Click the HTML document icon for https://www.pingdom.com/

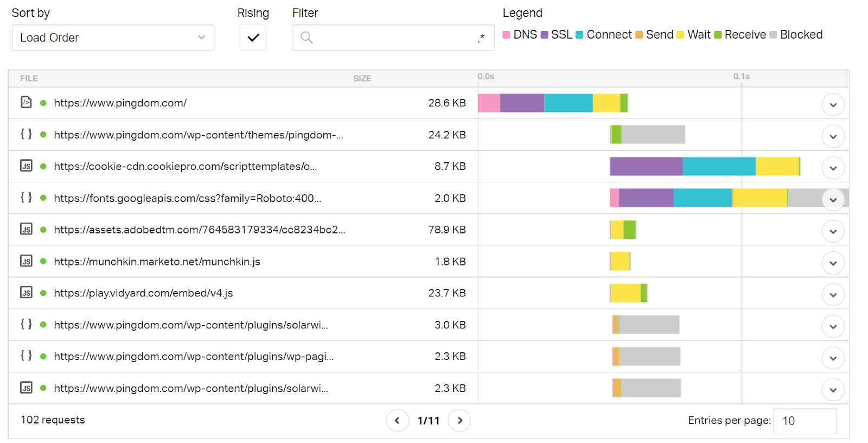click(x=26, y=102)
